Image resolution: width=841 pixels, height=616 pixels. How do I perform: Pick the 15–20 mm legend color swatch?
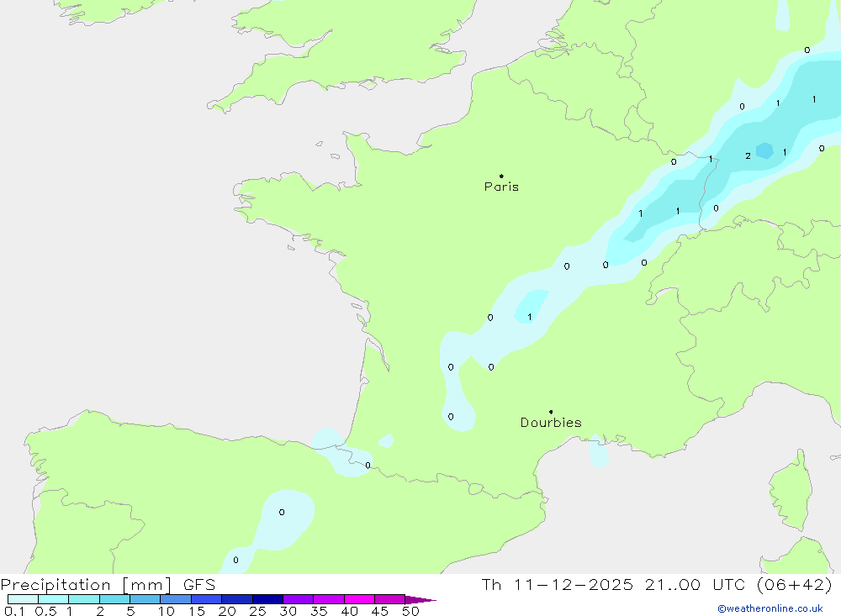click(x=207, y=599)
